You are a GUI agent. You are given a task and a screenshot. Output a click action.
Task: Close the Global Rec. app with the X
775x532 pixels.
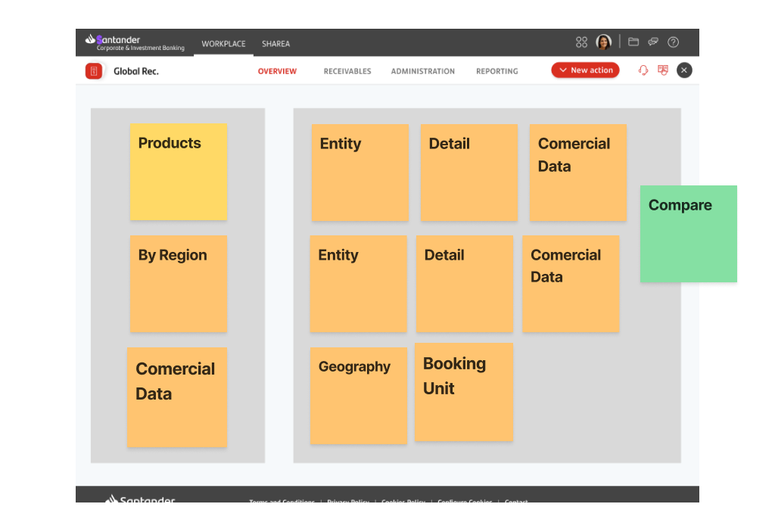tap(684, 70)
